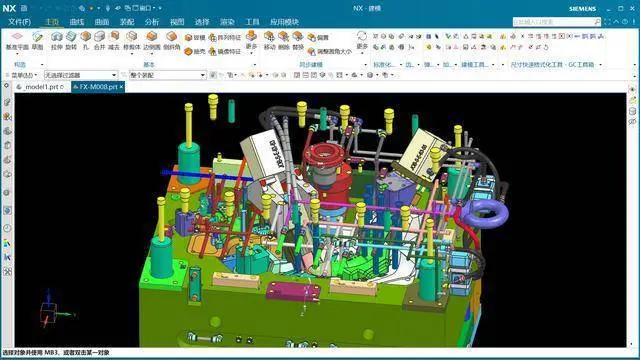
Task: Select the Offset Region (偏置) tool
Action: click(318, 38)
